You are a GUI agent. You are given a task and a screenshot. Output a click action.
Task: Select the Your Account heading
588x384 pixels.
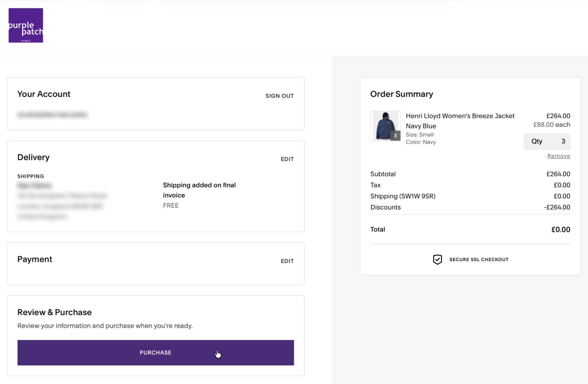coord(44,94)
